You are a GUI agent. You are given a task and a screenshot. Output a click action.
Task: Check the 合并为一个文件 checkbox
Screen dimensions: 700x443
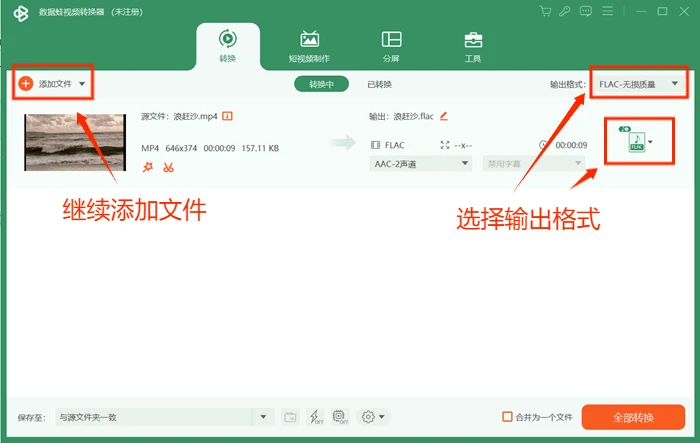click(x=507, y=417)
